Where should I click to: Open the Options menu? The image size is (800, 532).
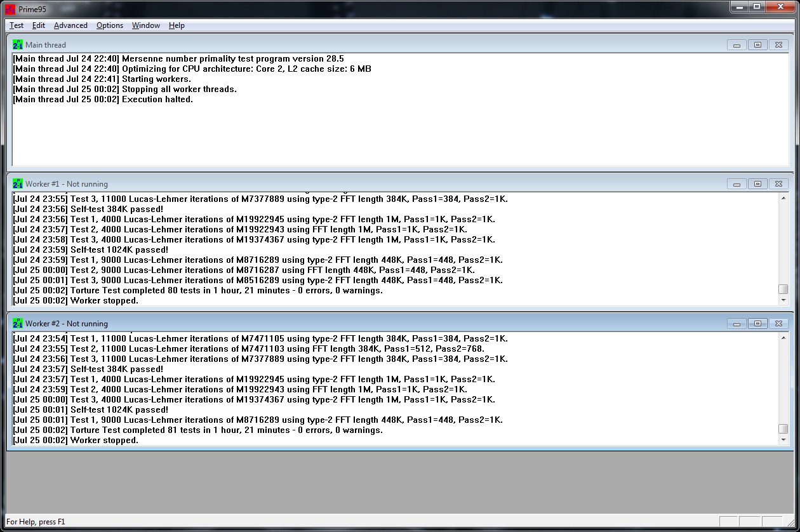click(x=110, y=25)
